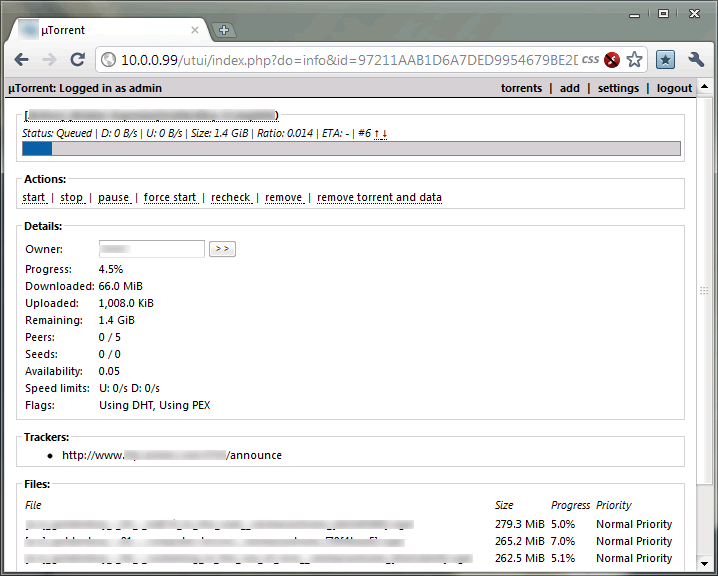Click Normal Priority for the 265.2 MiB file
Image resolution: width=718 pixels, height=576 pixels.
[634, 541]
